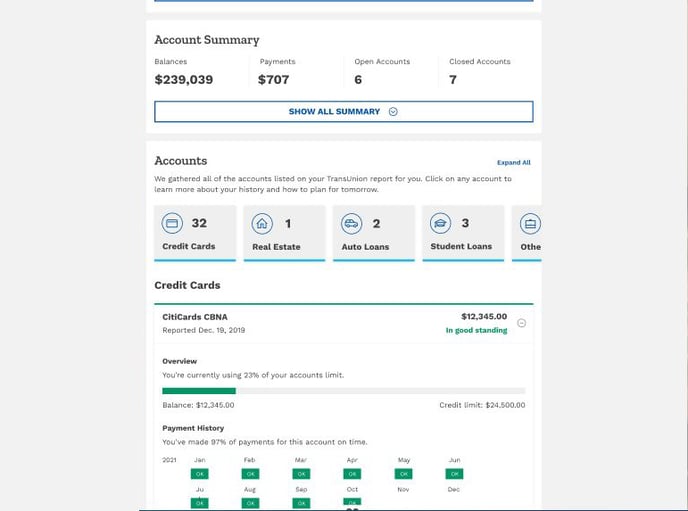The height and width of the screenshot is (511, 688).
Task: Expand the full account summary
Action: click(x=344, y=112)
